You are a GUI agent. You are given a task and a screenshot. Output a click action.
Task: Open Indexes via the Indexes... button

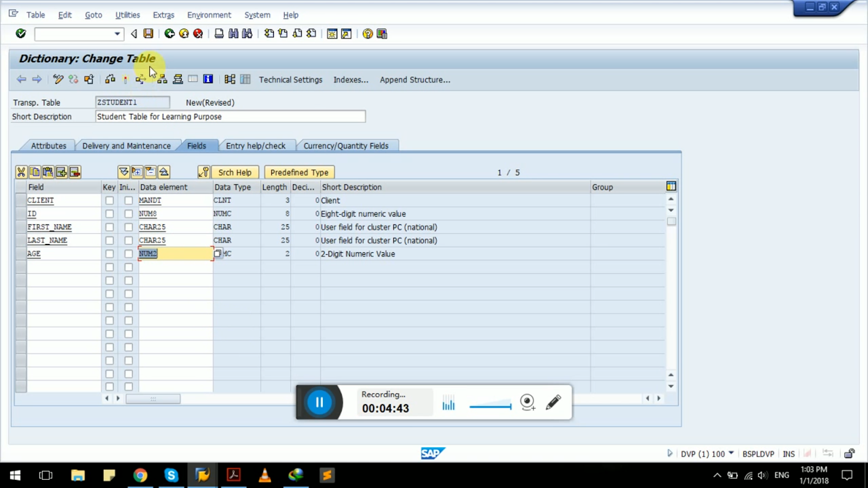350,80
